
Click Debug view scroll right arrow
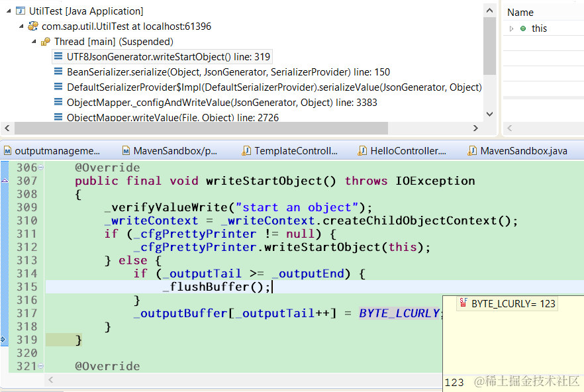475,128
